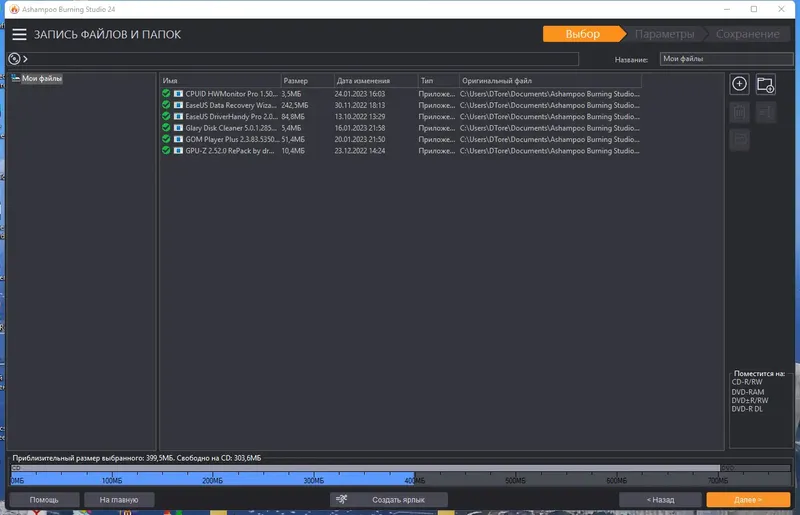Click the path address bar field
Screen dimensions: 800x515
(x=301, y=59)
